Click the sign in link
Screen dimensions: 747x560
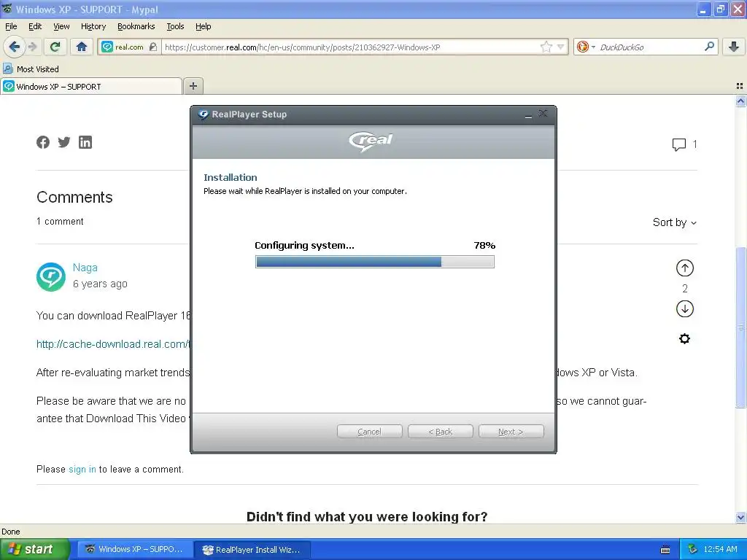pos(82,469)
